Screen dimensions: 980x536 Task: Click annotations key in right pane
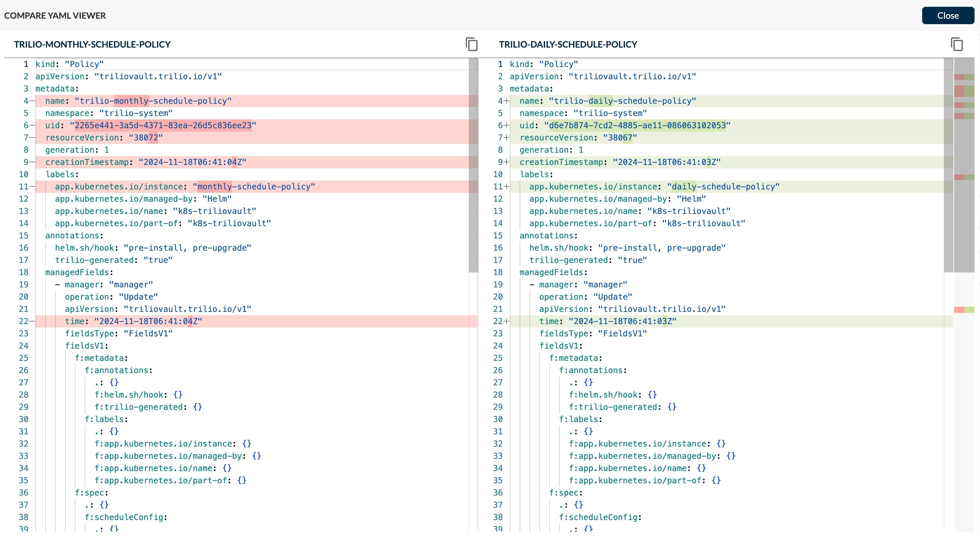click(x=546, y=236)
